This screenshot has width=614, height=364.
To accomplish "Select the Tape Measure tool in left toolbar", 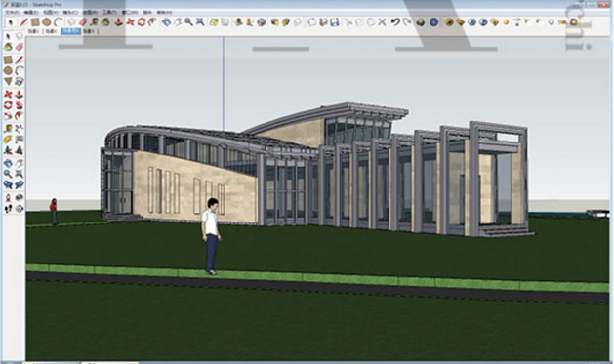I will [8, 129].
